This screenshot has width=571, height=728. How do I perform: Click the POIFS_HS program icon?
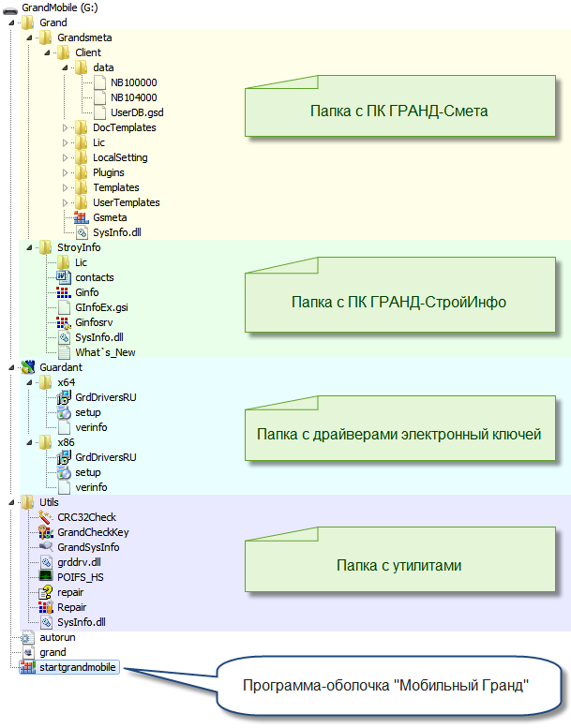point(45,577)
